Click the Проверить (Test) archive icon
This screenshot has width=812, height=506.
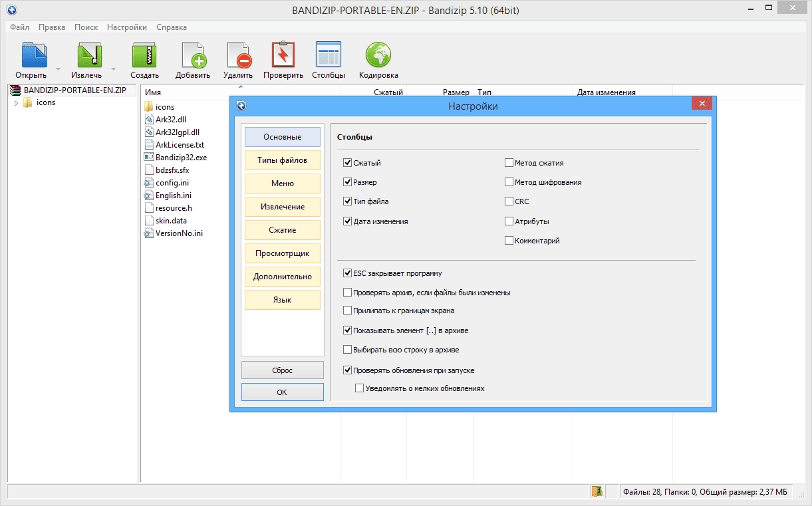tap(283, 55)
